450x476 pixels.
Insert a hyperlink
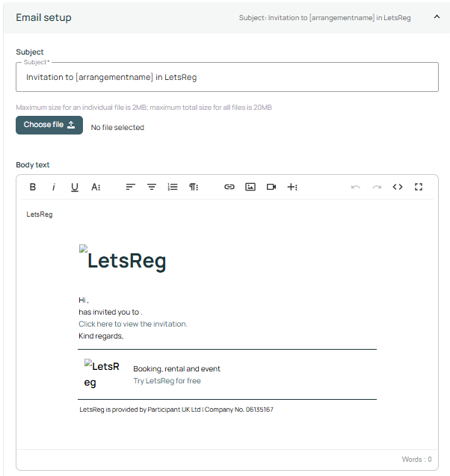[x=229, y=187]
